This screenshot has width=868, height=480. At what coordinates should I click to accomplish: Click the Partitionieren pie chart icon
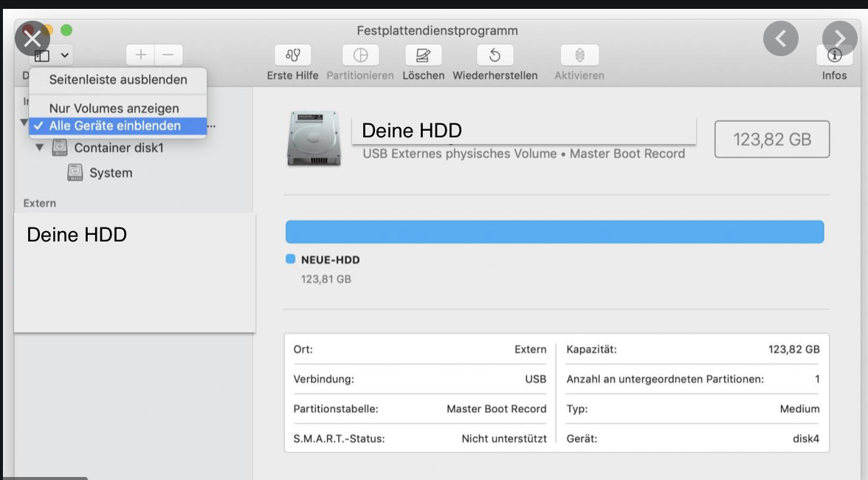(x=360, y=55)
